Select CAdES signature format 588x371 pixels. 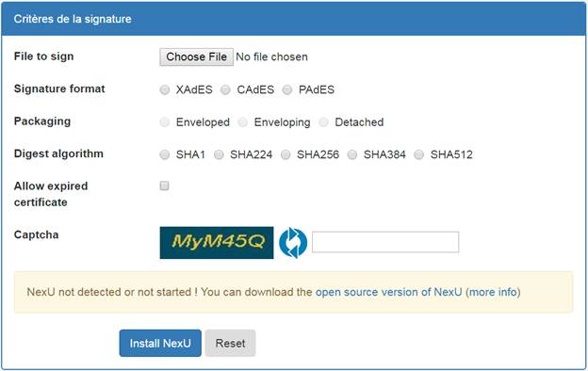point(225,90)
